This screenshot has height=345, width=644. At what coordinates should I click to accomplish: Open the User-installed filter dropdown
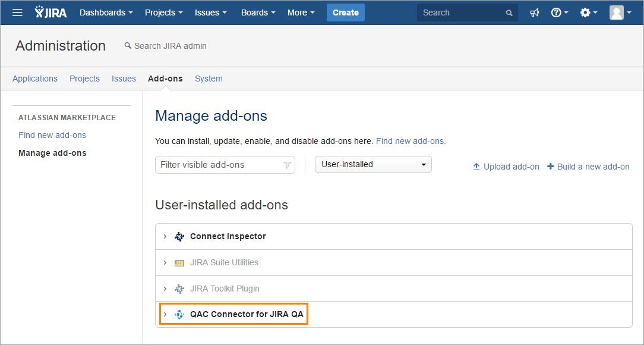coord(372,164)
